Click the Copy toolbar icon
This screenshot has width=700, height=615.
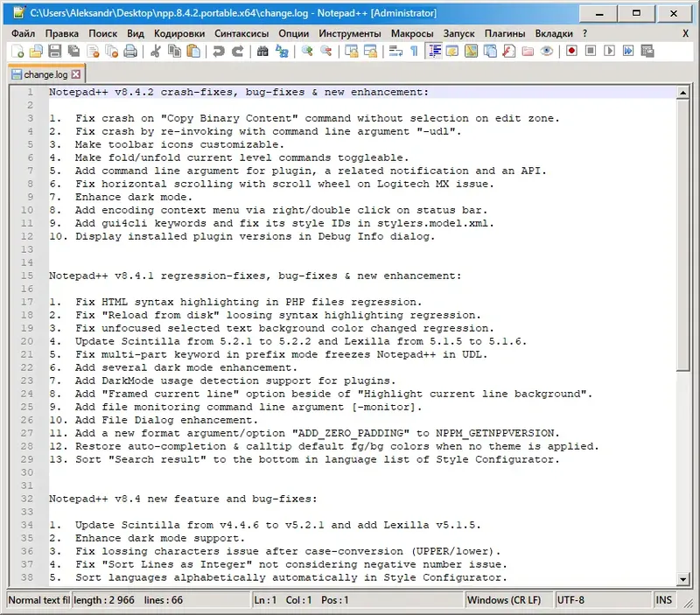click(x=174, y=52)
